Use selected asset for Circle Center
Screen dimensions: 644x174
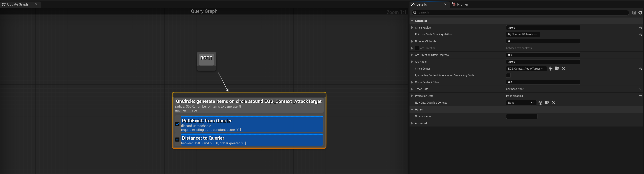coord(550,69)
